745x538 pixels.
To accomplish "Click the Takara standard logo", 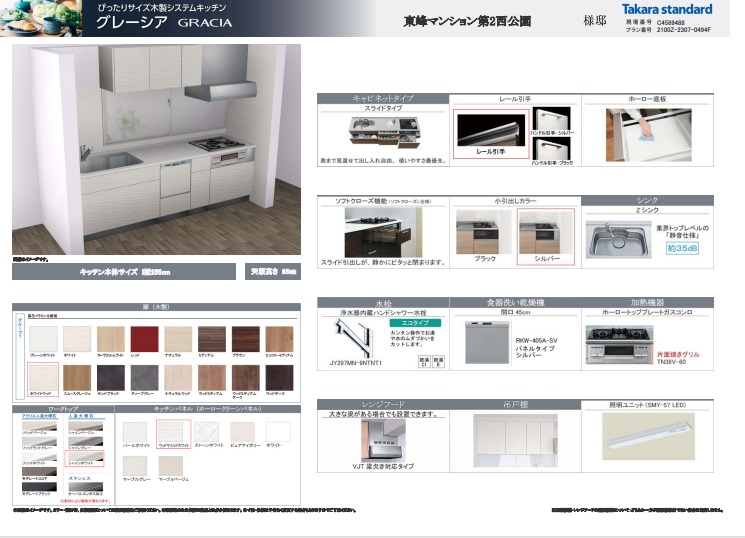I will 667,10.
